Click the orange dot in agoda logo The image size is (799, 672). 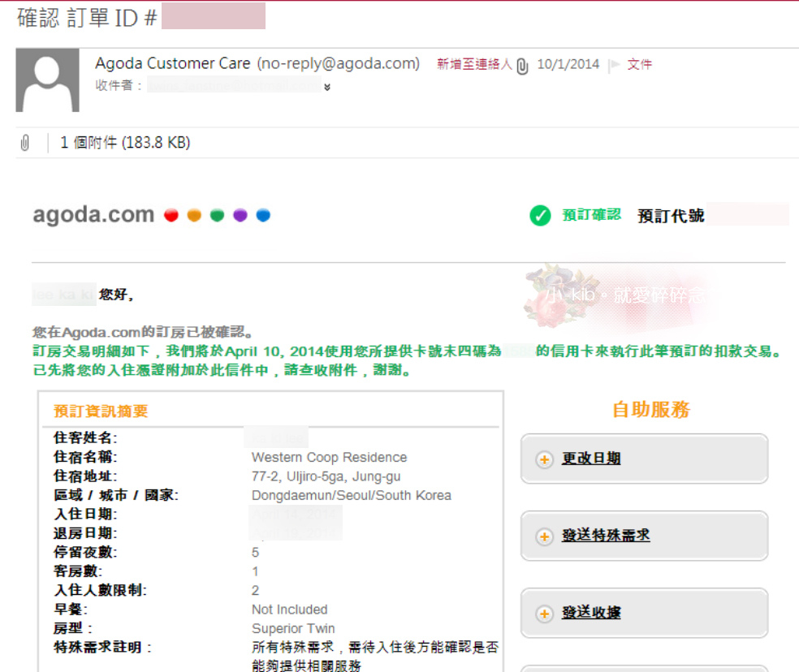[194, 216]
